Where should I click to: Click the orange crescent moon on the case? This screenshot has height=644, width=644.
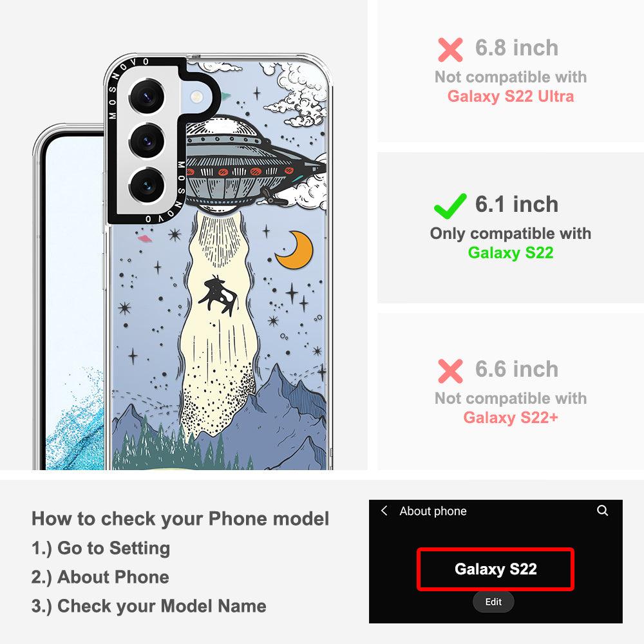pos(296,250)
